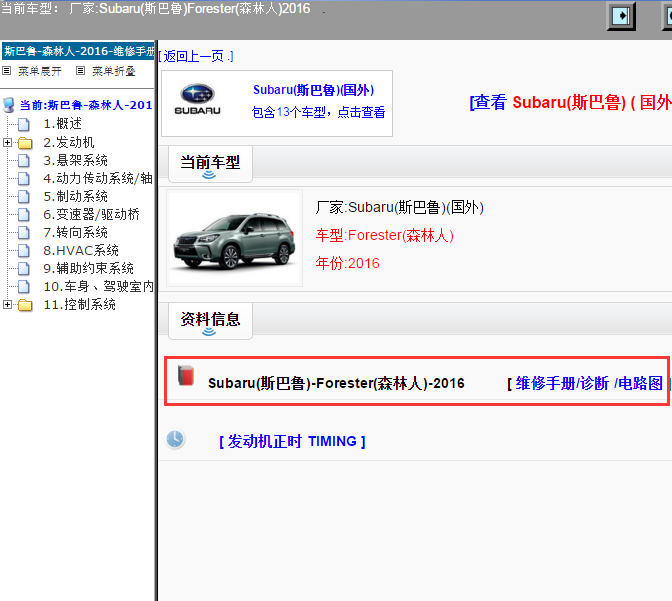The image size is (672, 601).
Task: Select 4.动力传动系统/轴 in the tree
Action: point(98,178)
